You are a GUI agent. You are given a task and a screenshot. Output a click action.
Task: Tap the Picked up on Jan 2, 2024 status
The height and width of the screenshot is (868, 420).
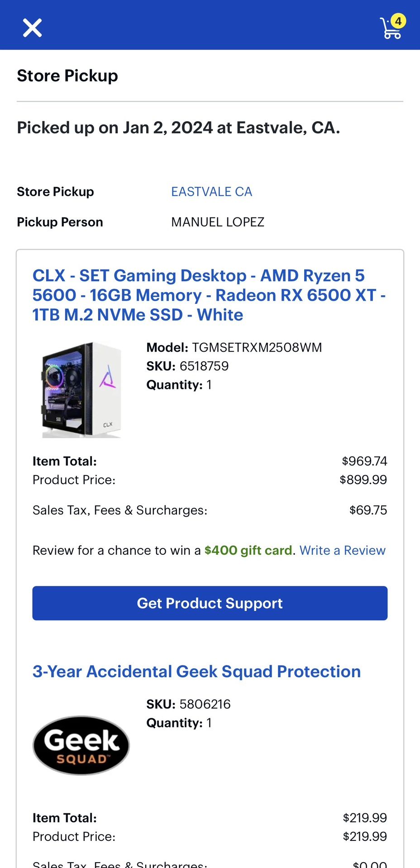coord(178,128)
